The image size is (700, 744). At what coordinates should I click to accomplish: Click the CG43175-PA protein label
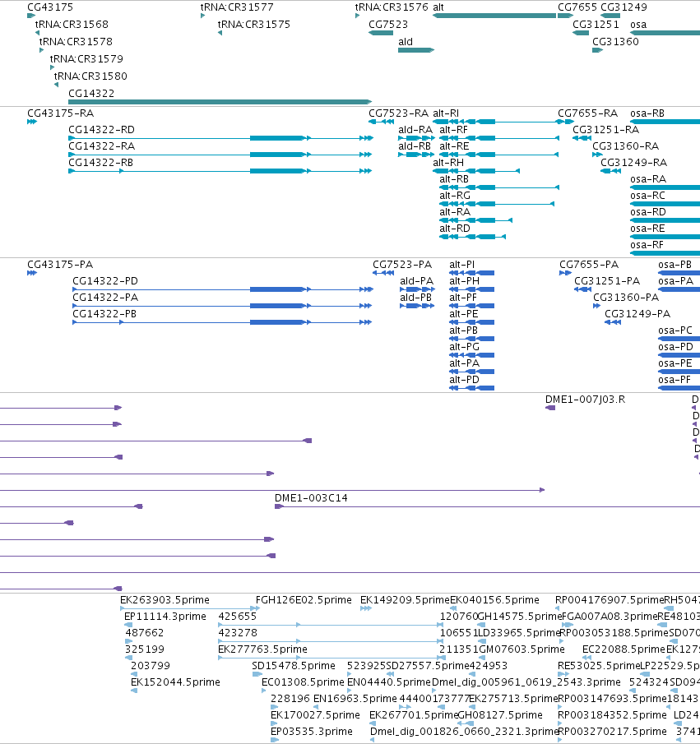tap(60, 265)
